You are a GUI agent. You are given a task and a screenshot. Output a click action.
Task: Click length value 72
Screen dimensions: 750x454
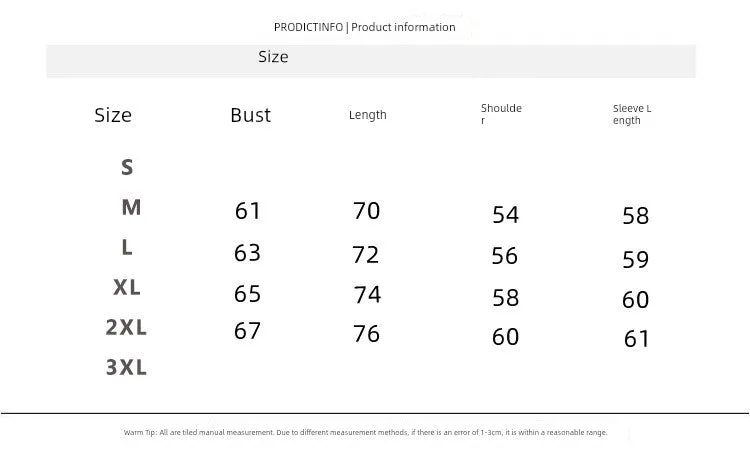pos(365,255)
